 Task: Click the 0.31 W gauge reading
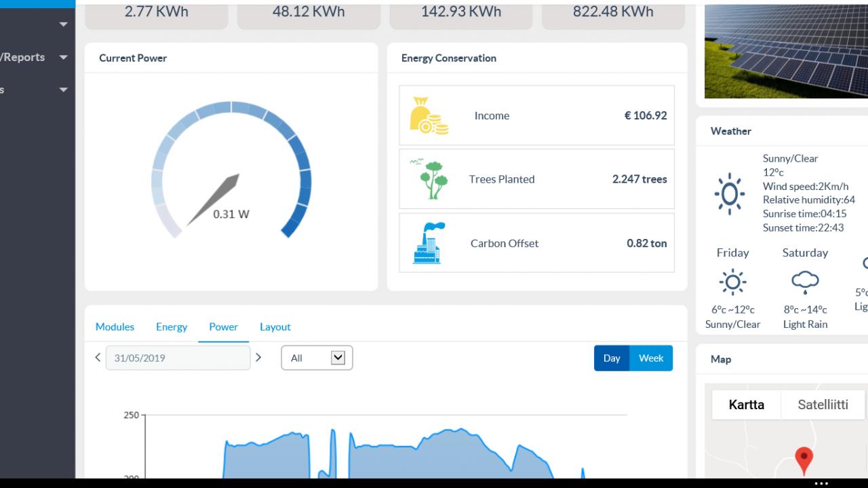(231, 214)
